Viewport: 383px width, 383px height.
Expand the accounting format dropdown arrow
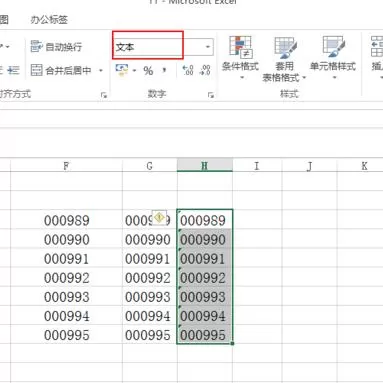(x=134, y=70)
